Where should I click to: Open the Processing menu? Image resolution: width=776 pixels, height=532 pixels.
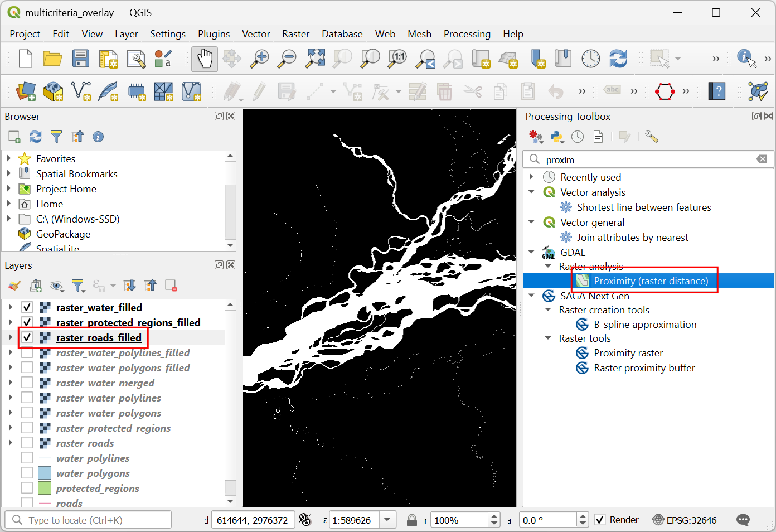467,34
